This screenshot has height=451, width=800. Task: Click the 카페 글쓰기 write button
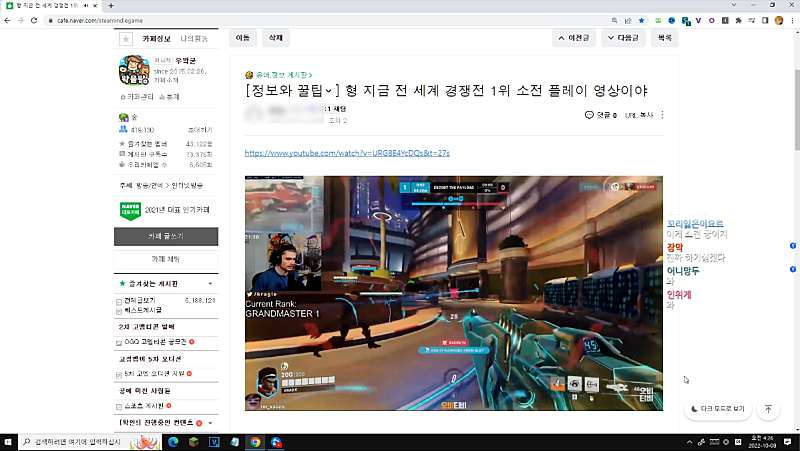(x=166, y=236)
